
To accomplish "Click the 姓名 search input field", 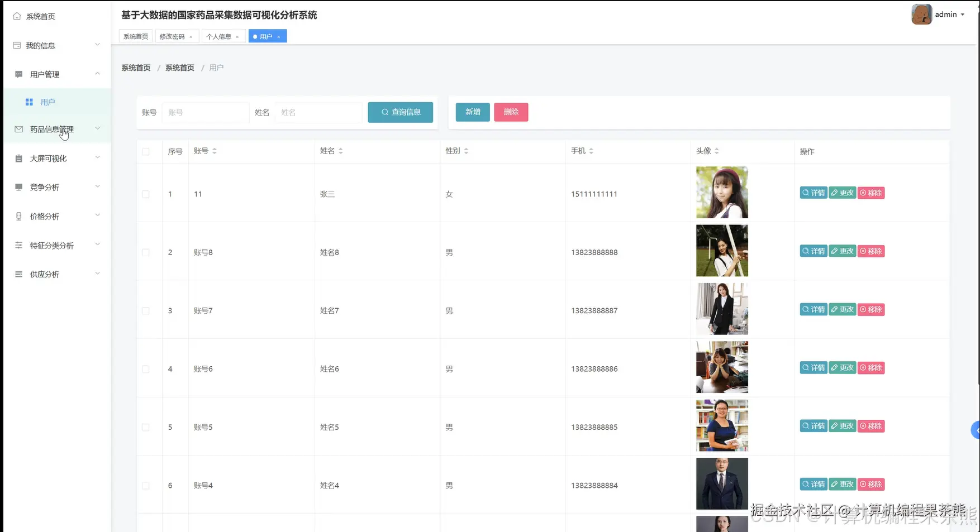I will point(318,112).
